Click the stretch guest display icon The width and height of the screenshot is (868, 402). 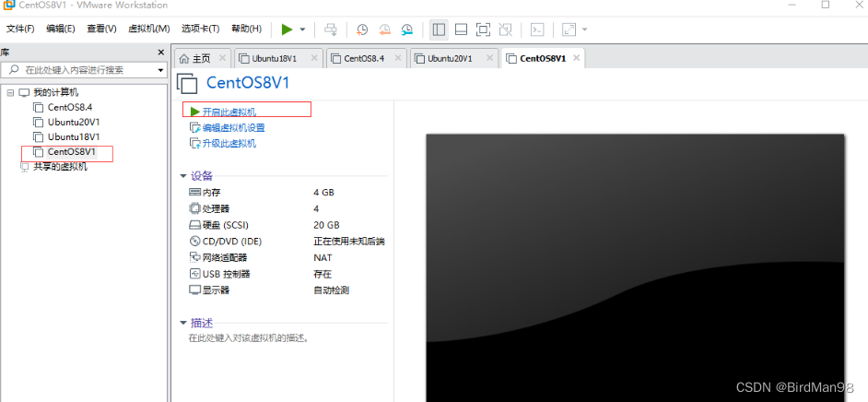coord(569,30)
